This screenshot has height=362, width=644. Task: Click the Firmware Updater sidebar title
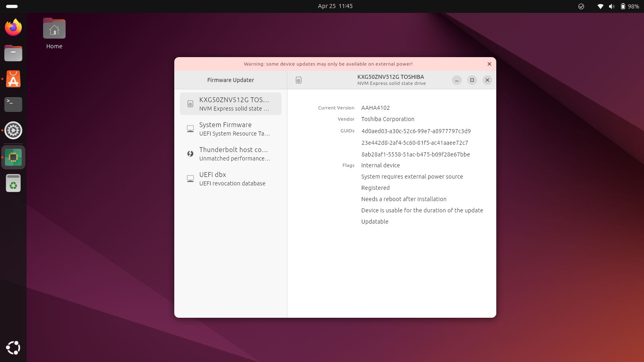click(x=231, y=80)
